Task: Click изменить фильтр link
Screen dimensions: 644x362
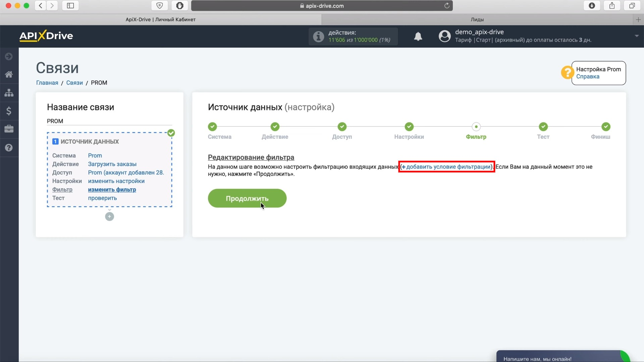Action: pyautogui.click(x=112, y=190)
